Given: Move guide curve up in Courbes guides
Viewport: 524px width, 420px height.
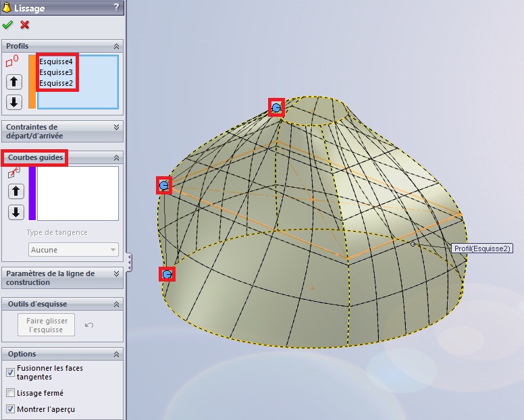Looking at the screenshot, I should (16, 192).
